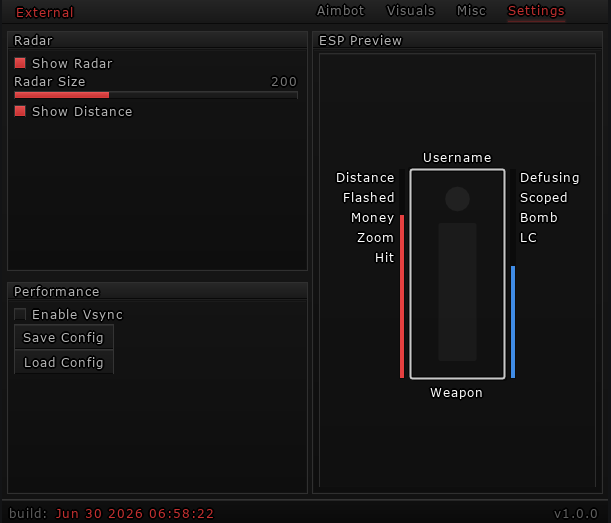Click the red health bar in preview
Viewport: 611px width, 523px height.
(x=402, y=296)
